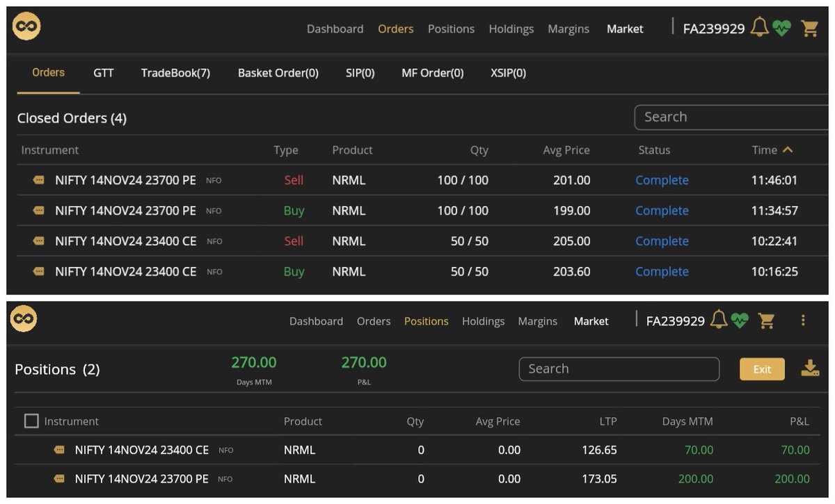Switch to the Orders sub-tab
This screenshot has height=504, width=835.
coord(48,72)
